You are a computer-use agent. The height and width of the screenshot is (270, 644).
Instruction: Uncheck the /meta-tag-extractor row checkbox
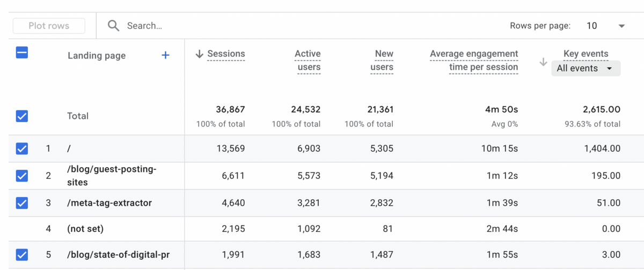tap(22, 203)
